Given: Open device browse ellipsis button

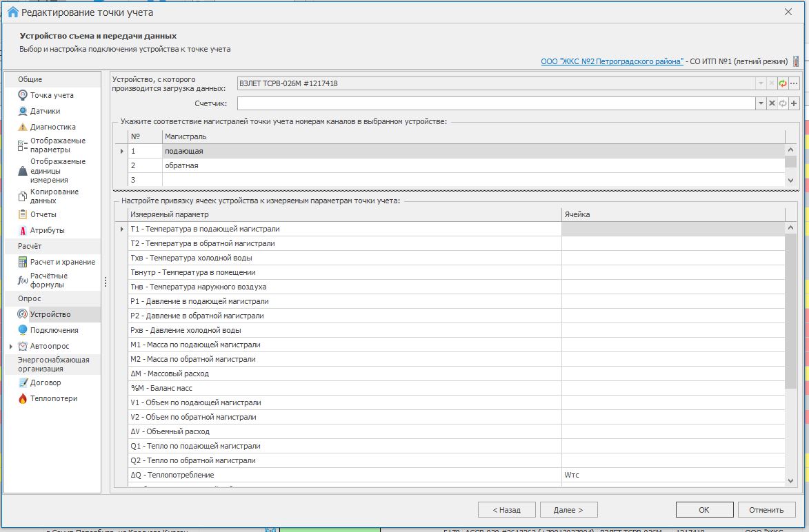Looking at the screenshot, I should click(x=794, y=83).
